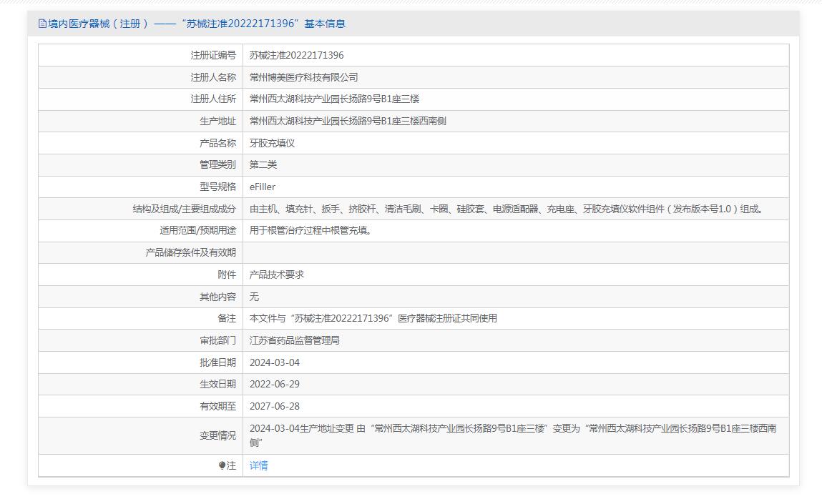Click the 产品名称 label
Screen dimensions: 822x504
pos(218,143)
